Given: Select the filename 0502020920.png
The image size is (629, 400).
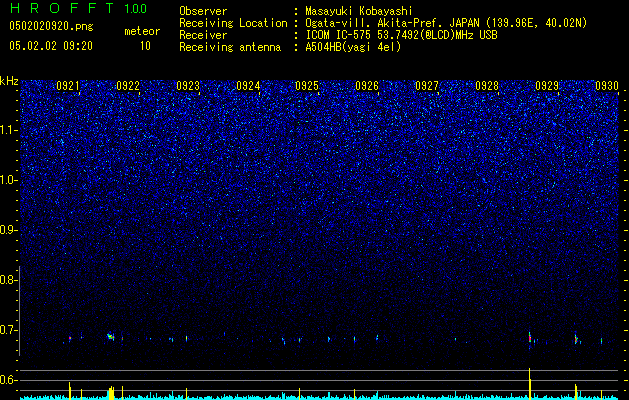Looking at the screenshot, I should pos(51,26).
